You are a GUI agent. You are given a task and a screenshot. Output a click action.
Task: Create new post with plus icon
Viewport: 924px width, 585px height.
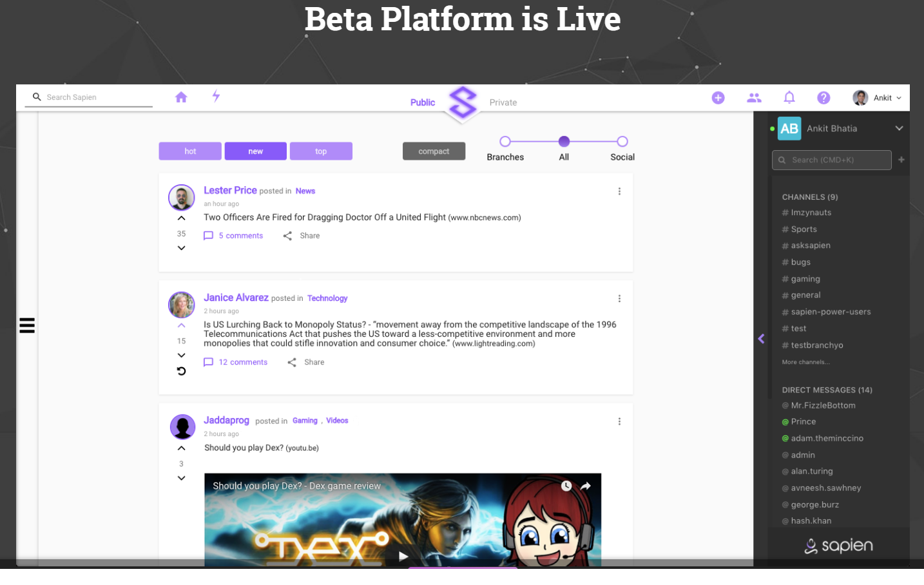tap(718, 97)
